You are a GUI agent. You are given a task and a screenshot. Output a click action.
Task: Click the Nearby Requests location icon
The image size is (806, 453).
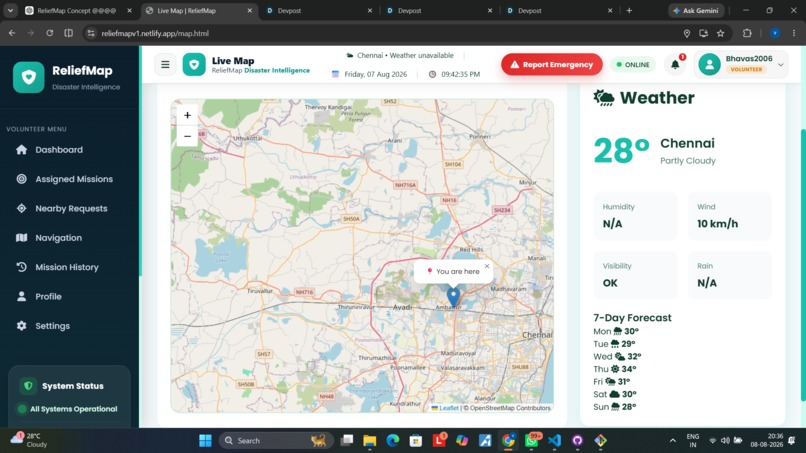point(22,208)
